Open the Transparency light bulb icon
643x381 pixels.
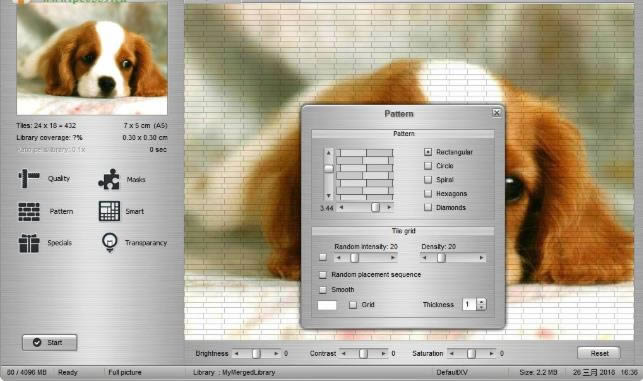point(109,242)
